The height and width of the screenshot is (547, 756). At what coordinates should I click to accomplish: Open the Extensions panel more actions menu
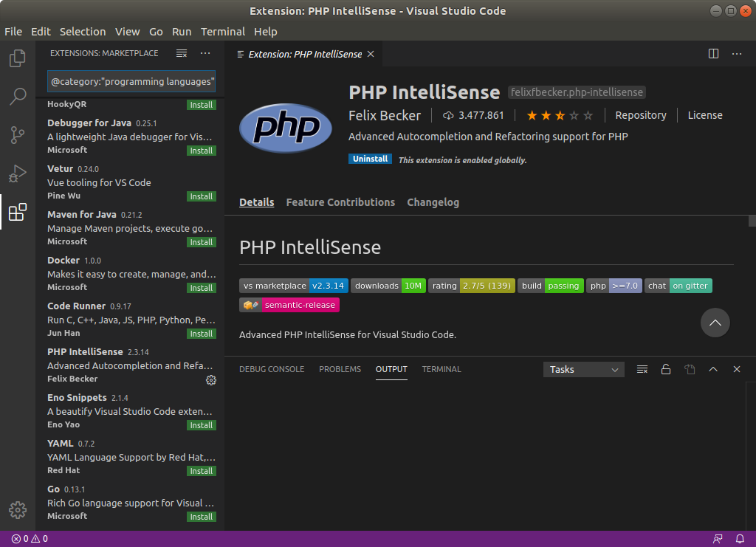tap(205, 53)
